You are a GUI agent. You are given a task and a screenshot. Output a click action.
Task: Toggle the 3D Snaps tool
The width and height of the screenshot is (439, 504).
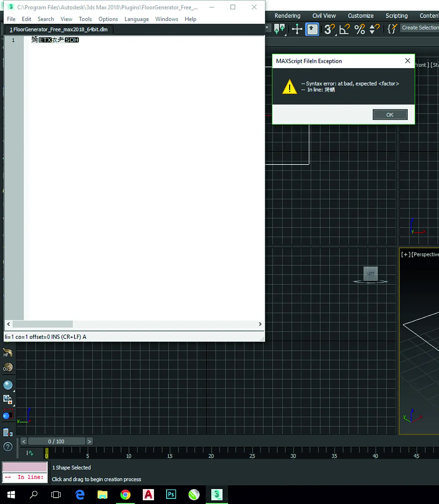329,29
